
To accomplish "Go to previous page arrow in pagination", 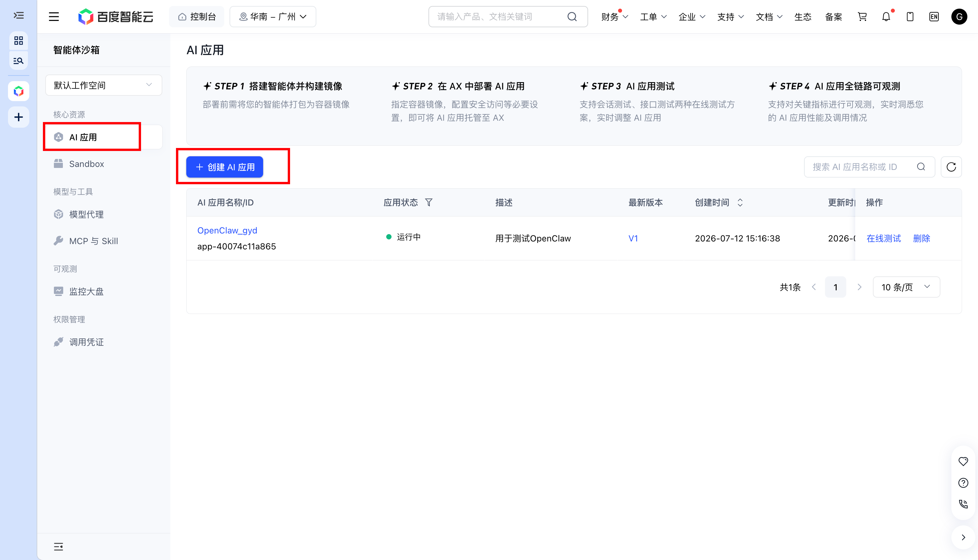I will tap(814, 287).
